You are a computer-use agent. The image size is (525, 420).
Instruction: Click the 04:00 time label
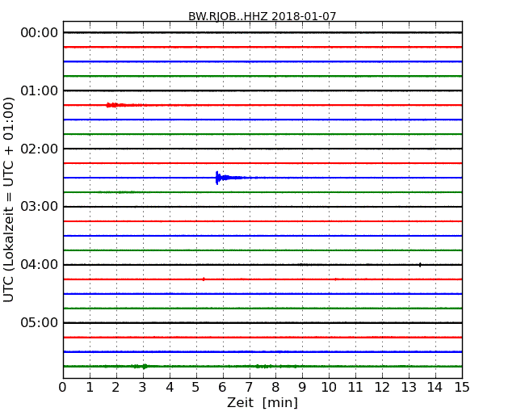pyautogui.click(x=40, y=265)
